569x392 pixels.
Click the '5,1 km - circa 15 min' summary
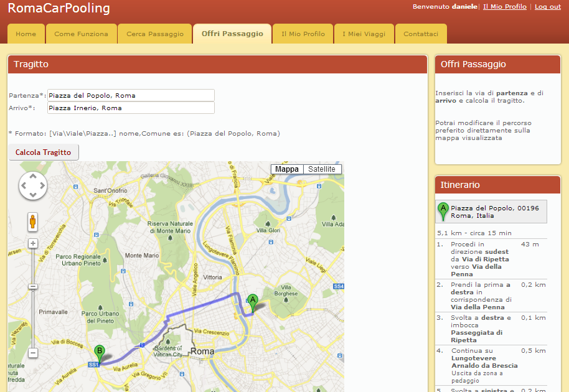coord(474,233)
